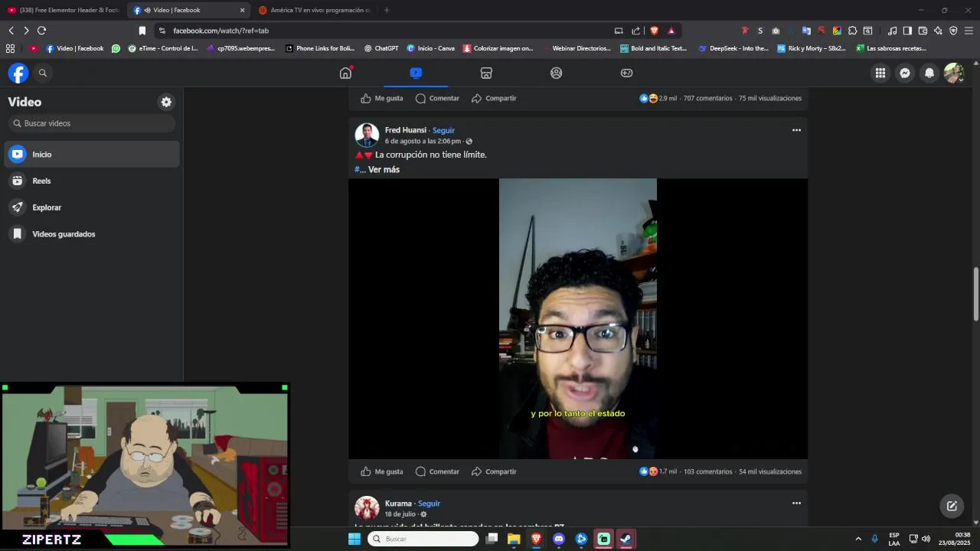
Task: Click Me gusta on Fred Huansi's video
Action: pos(381,471)
